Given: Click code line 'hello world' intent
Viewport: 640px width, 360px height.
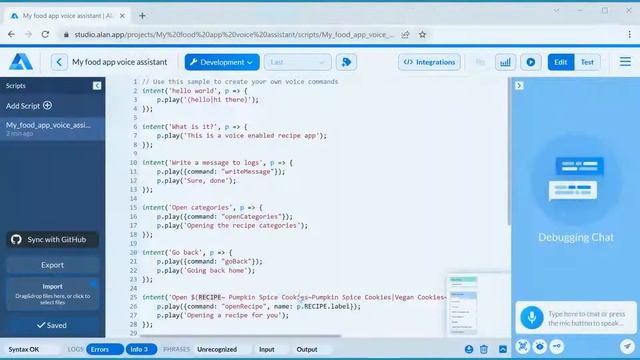Looking at the screenshot, I should [x=195, y=91].
